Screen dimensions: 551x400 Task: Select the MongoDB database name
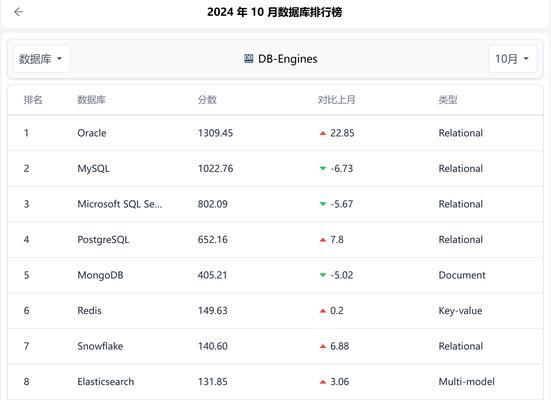click(x=101, y=275)
